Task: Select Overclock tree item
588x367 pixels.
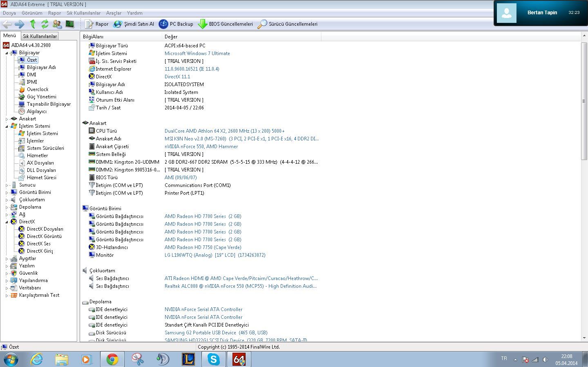Action: pos(38,89)
